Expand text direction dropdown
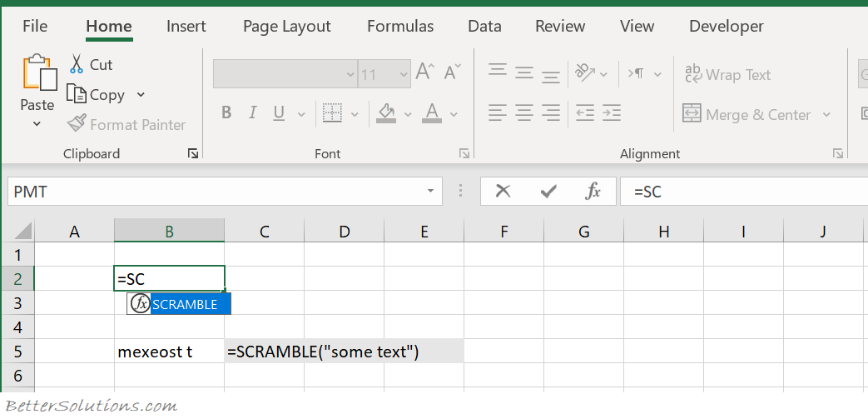Image resolution: width=868 pixels, height=419 pixels. click(x=657, y=74)
